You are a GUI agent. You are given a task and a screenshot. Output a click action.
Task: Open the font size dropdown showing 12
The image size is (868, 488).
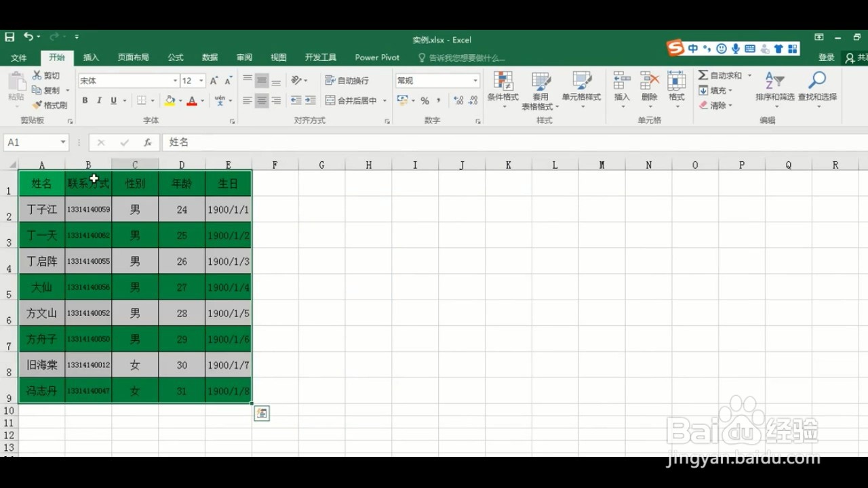click(x=201, y=81)
